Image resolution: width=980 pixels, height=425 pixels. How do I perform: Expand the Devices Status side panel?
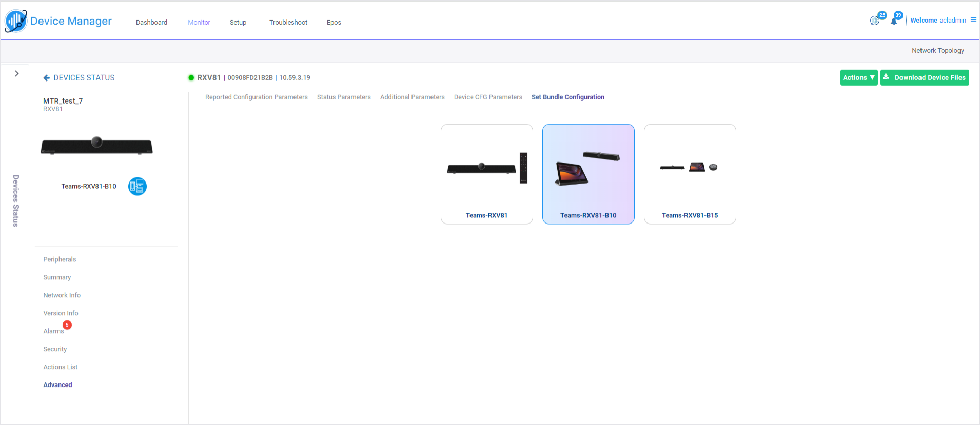click(17, 74)
